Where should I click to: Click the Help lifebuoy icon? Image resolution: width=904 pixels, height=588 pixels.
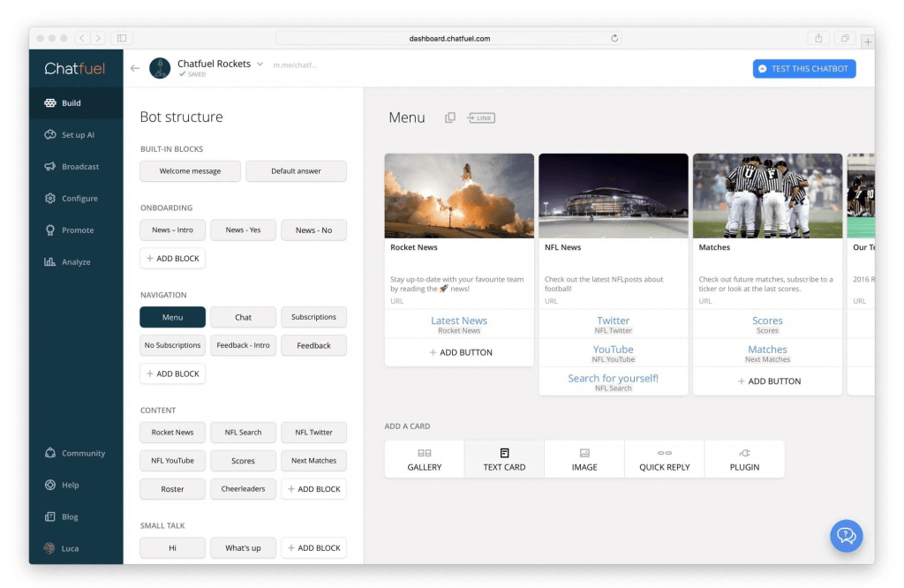[x=50, y=485]
